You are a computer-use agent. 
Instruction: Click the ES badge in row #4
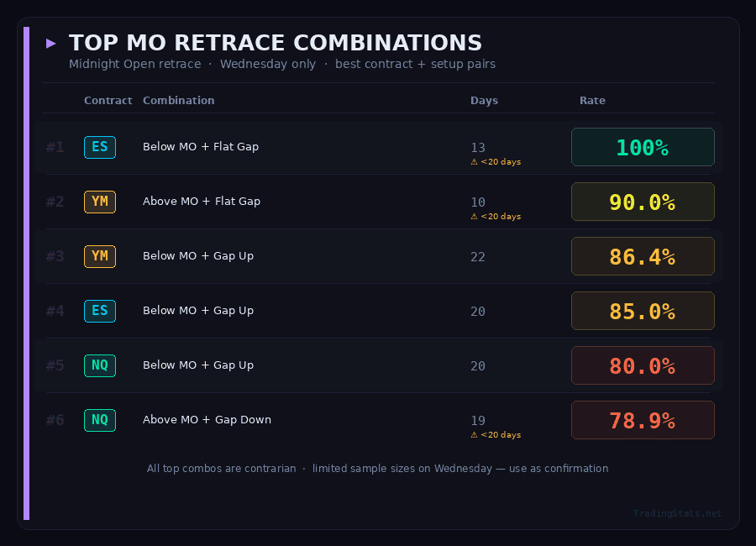point(100,311)
